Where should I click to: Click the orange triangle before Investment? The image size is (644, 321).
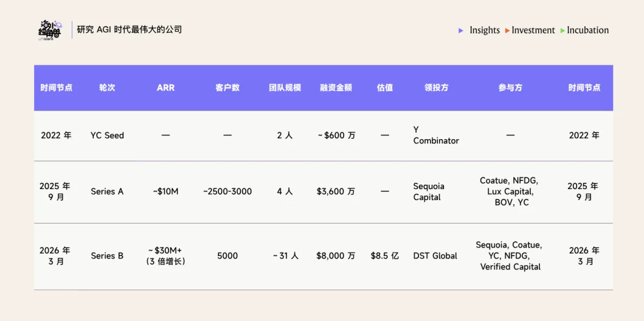(508, 30)
